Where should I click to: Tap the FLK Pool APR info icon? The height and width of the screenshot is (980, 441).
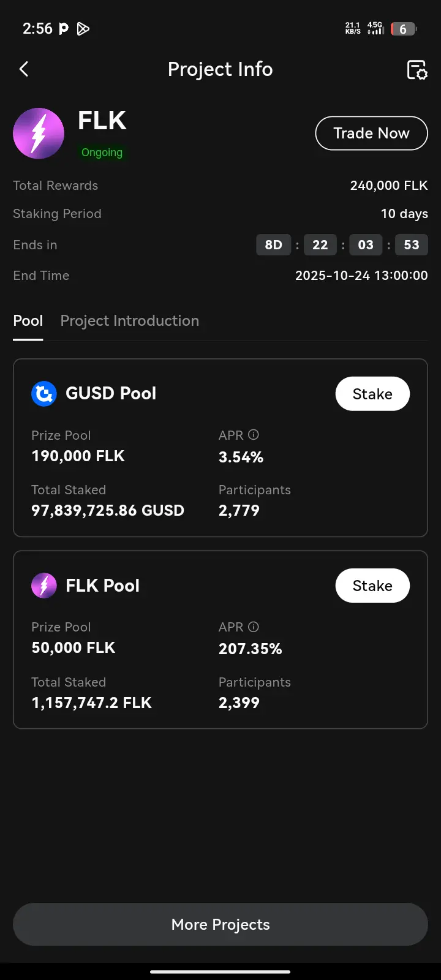(x=254, y=627)
